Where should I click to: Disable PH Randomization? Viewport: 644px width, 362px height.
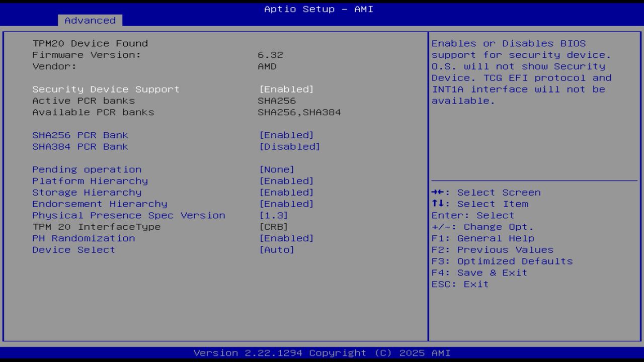pyautogui.click(x=84, y=238)
